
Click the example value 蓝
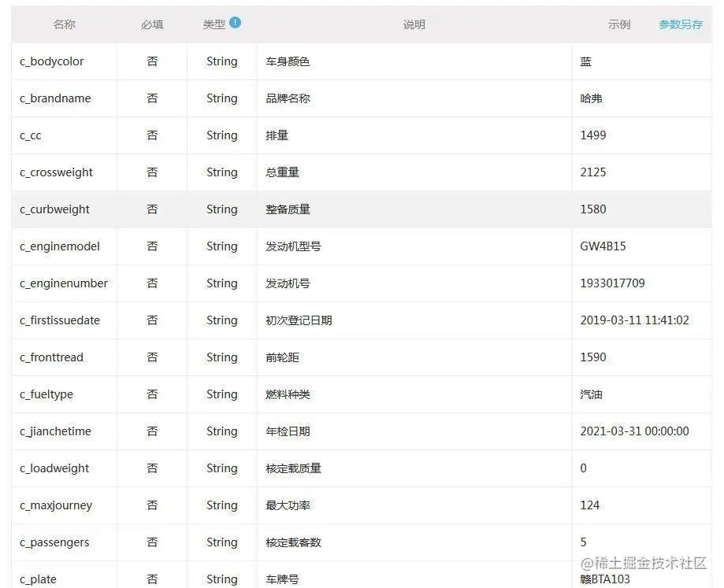point(586,61)
